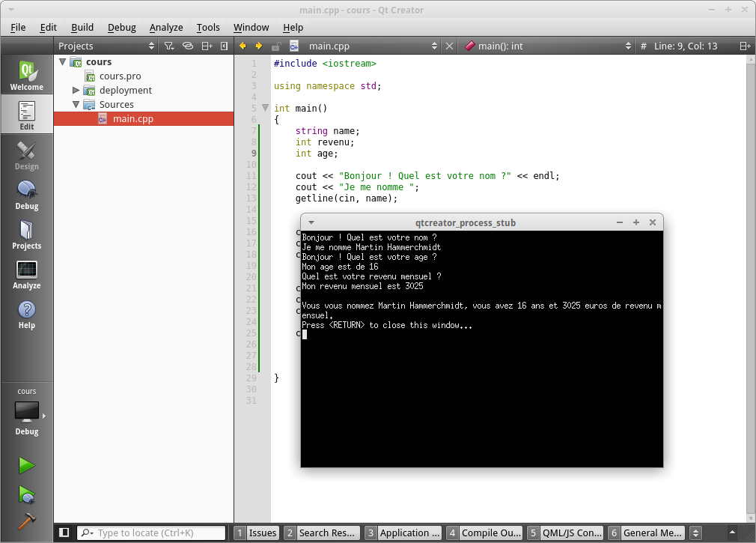This screenshot has height=543, width=756.
Task: Select cours.pro in project tree
Action: tap(120, 76)
